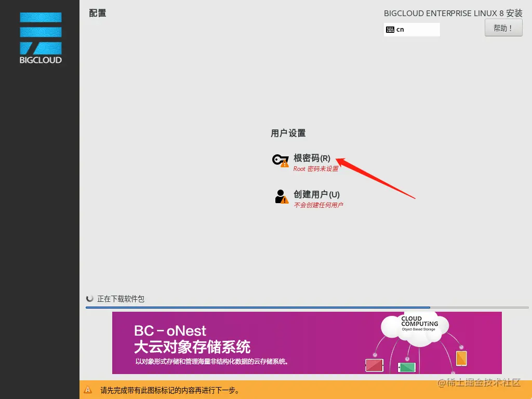The image size is (532, 399).
Task: Open the Root password (根密码) key icon
Action: (x=280, y=160)
